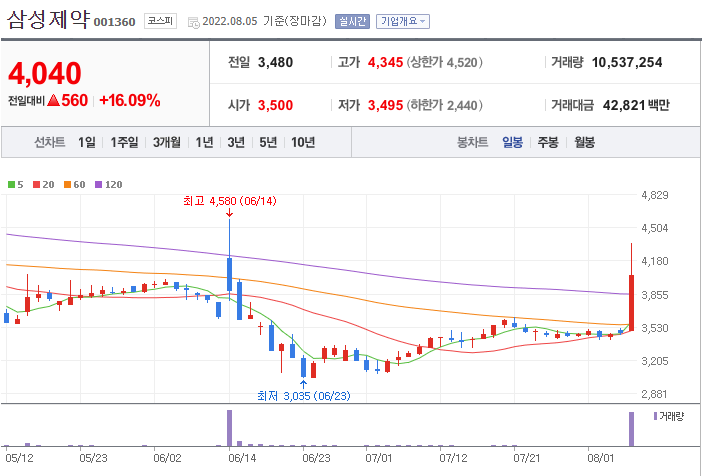Viewport: 702px width, 476px height.
Task: Click the stock name 삼성제약
Action: [48, 20]
